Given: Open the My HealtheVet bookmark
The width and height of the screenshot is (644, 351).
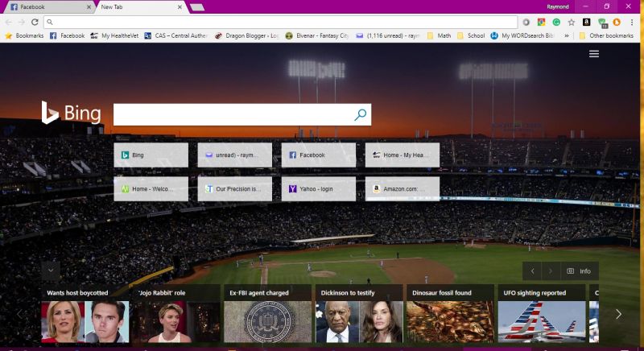Looking at the screenshot, I should click(x=114, y=35).
